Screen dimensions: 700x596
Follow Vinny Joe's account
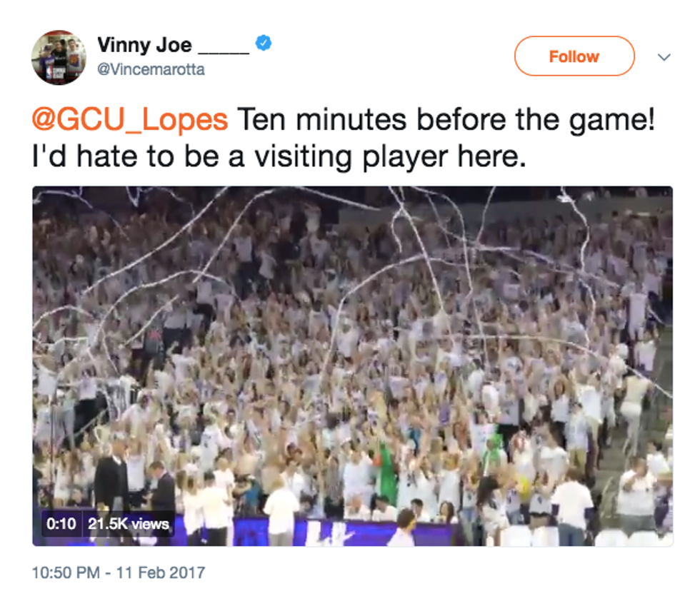tap(574, 56)
